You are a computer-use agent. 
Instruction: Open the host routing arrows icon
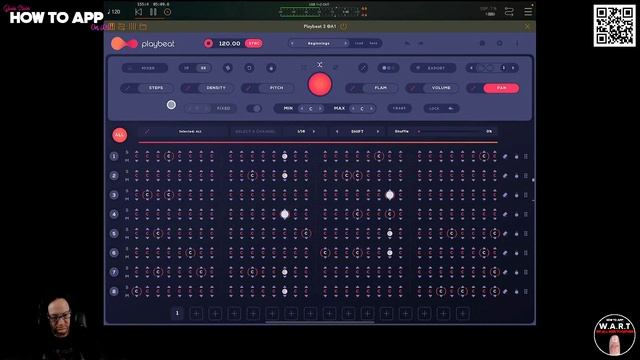[x=509, y=12]
